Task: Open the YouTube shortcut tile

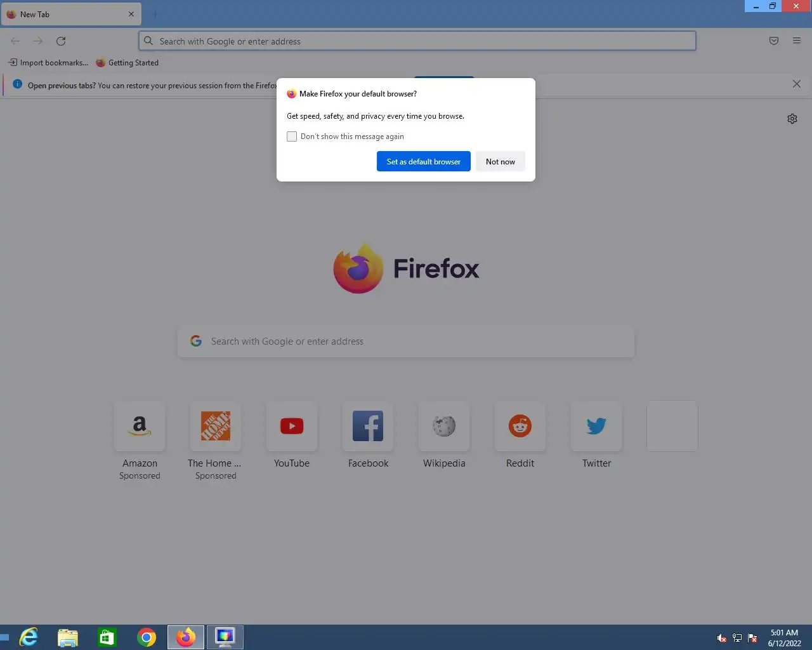Action: coord(292,426)
